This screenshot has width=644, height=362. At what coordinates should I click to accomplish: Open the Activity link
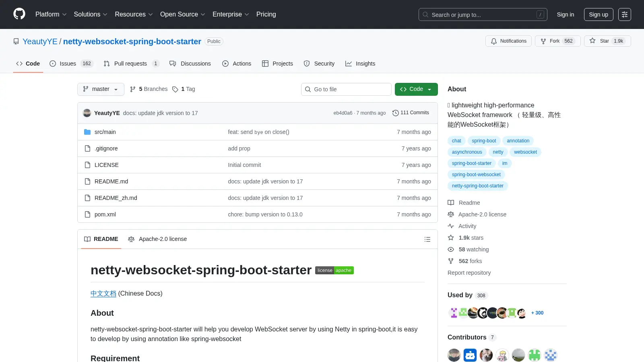coord(462,226)
